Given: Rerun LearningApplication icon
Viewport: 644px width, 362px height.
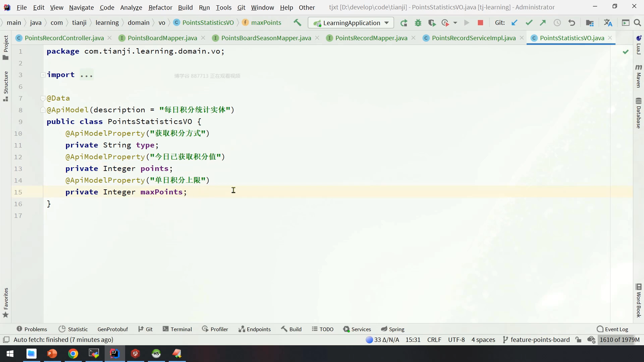Looking at the screenshot, I should pos(404,23).
